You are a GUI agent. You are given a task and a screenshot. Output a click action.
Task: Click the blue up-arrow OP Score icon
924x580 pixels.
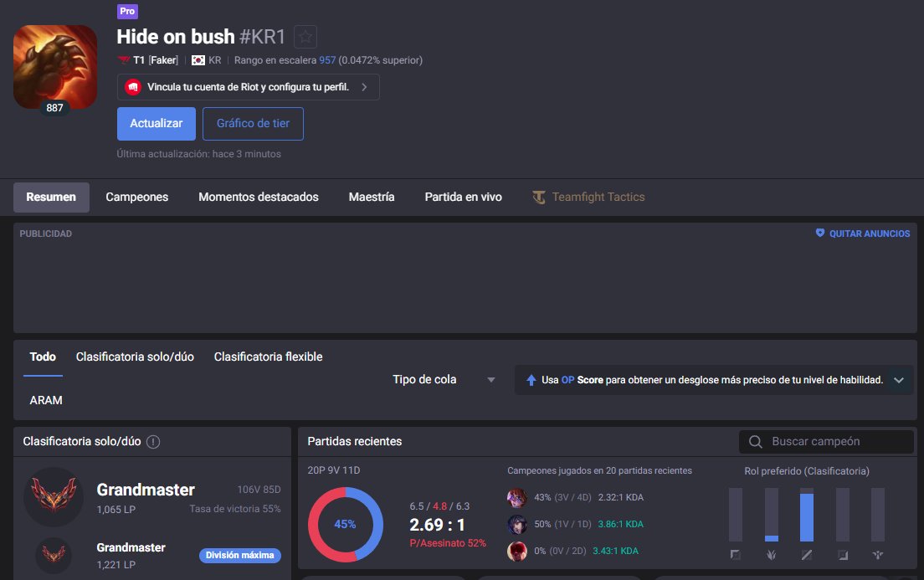[x=531, y=380]
